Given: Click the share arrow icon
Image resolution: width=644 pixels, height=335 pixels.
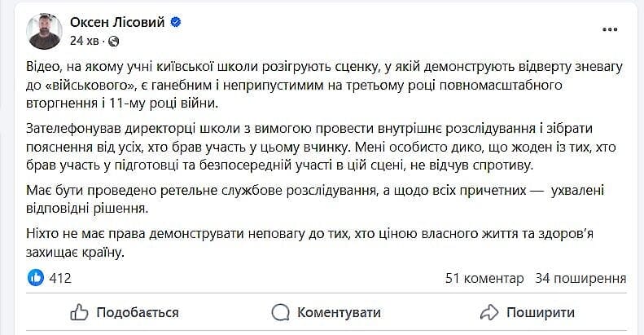Looking at the screenshot, I should point(489,312).
